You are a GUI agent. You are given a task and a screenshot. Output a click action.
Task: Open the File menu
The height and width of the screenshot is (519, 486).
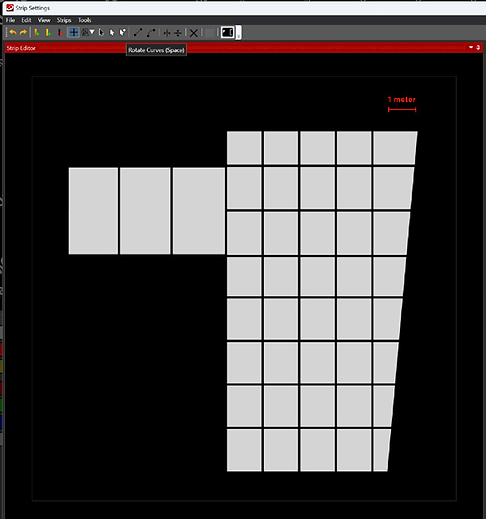(x=10, y=20)
